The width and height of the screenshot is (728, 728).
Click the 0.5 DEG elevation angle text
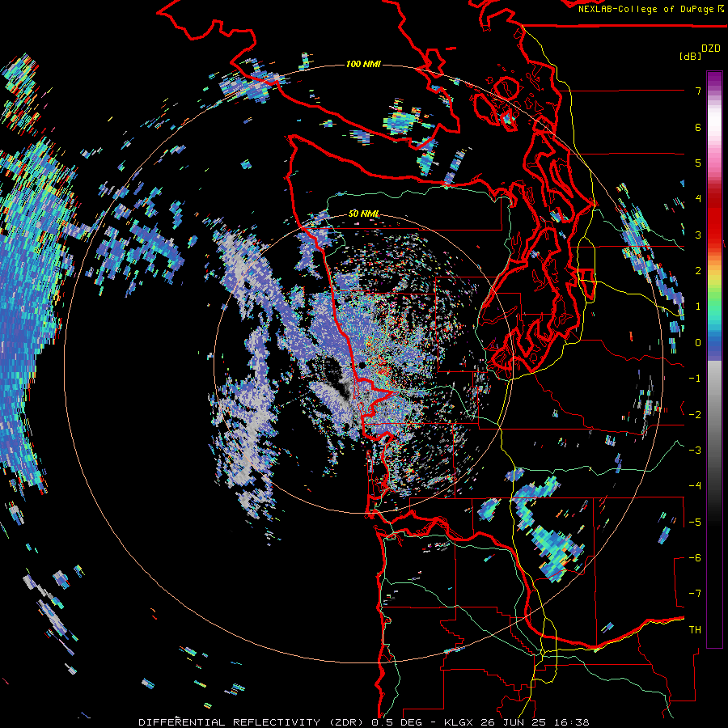(397, 722)
